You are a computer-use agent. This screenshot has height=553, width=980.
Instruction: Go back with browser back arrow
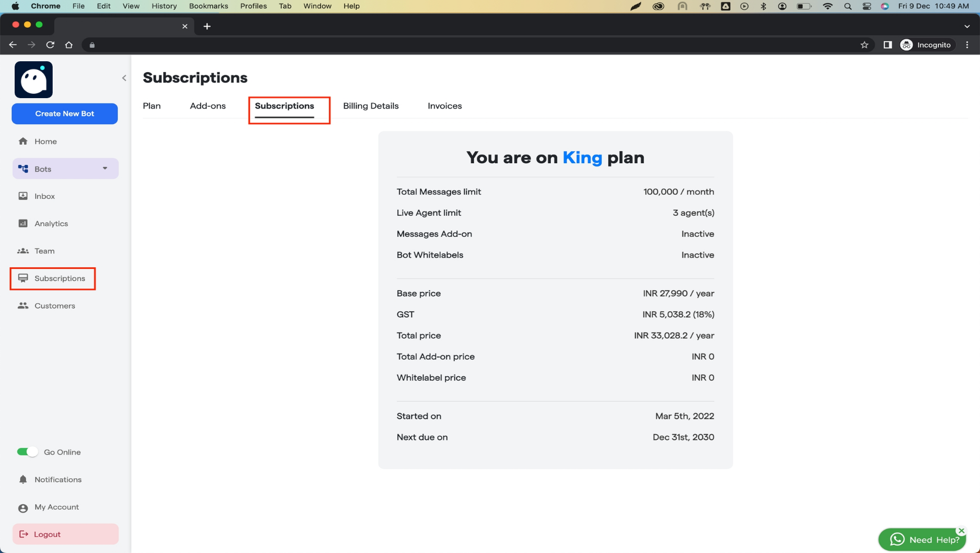[x=13, y=45]
